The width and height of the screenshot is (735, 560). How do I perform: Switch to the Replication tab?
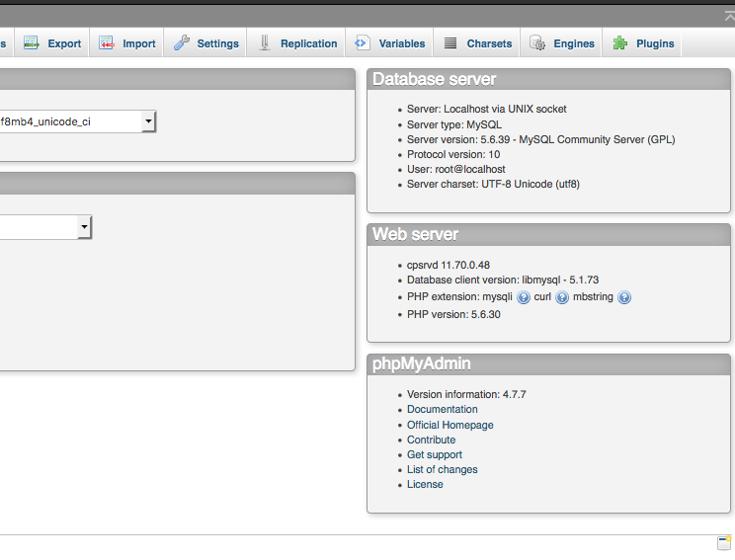point(296,43)
